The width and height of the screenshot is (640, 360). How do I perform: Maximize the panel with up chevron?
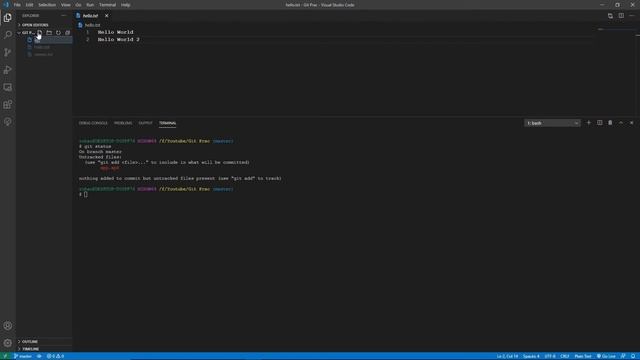pos(621,123)
